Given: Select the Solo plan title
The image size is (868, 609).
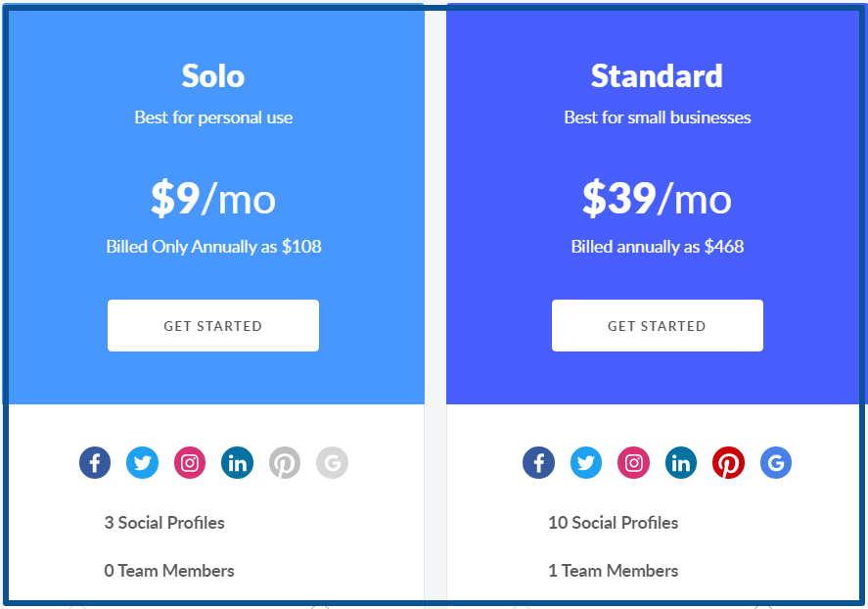Looking at the screenshot, I should tap(213, 75).
